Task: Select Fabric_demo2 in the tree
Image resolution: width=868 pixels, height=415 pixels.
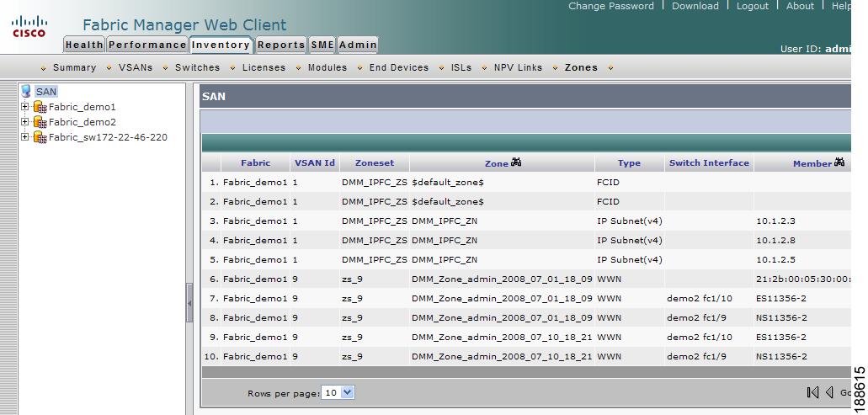Action: [82, 122]
